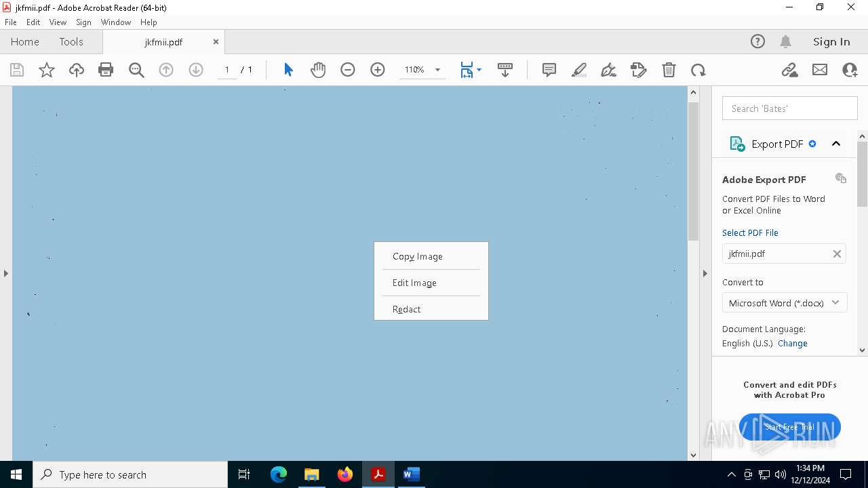
Task: Open the Sign pen tool
Action: coord(609,70)
